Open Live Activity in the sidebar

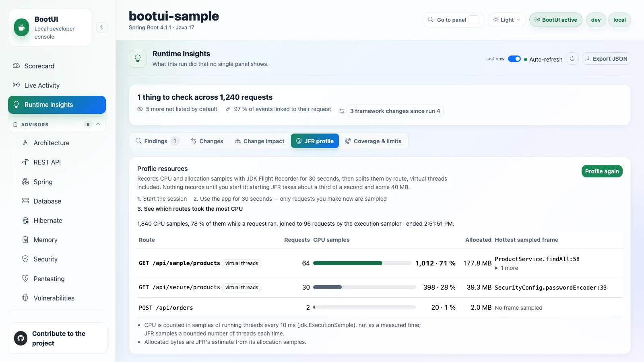(x=57, y=85)
